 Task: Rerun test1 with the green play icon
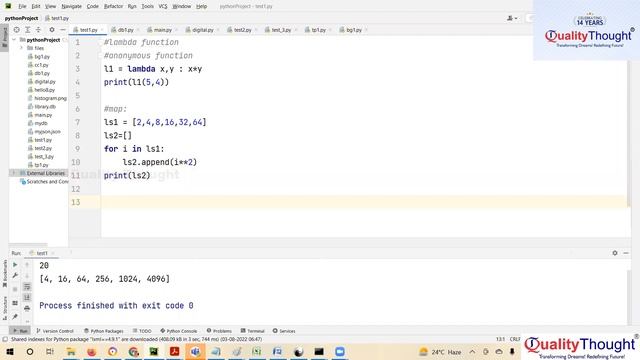click(15, 265)
